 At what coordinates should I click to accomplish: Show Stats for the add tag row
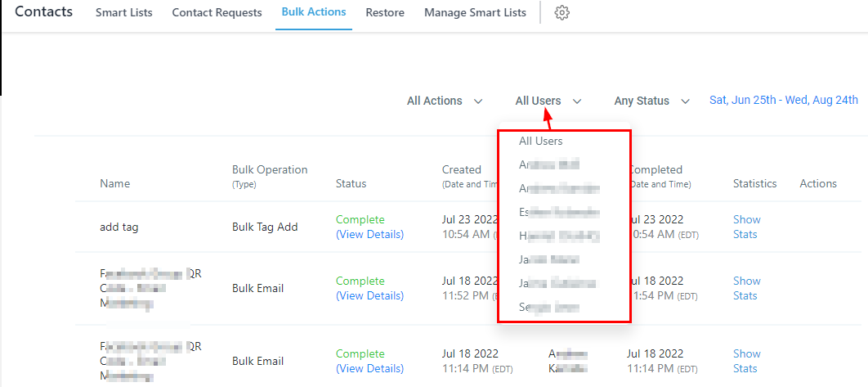[746, 227]
